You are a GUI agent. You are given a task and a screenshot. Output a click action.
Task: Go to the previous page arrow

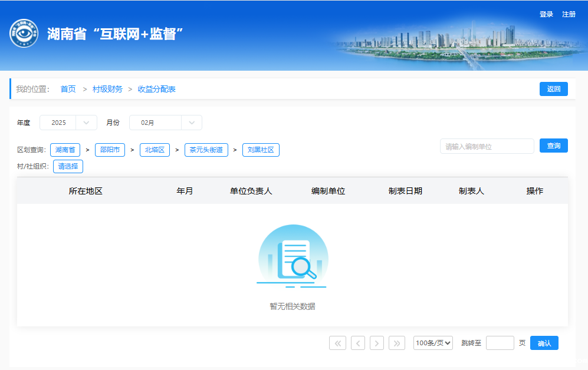click(x=357, y=343)
